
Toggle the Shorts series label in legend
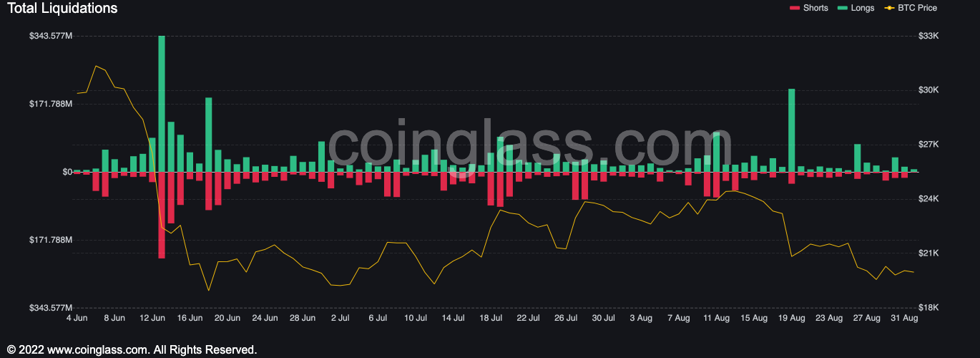[815, 8]
